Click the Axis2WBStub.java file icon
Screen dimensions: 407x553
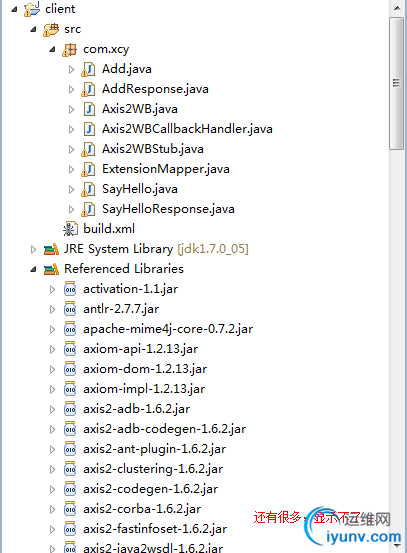coord(88,149)
